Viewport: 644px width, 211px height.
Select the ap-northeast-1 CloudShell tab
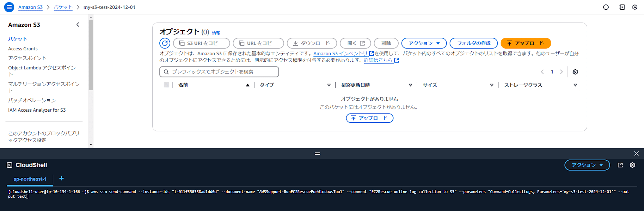[x=30, y=179]
